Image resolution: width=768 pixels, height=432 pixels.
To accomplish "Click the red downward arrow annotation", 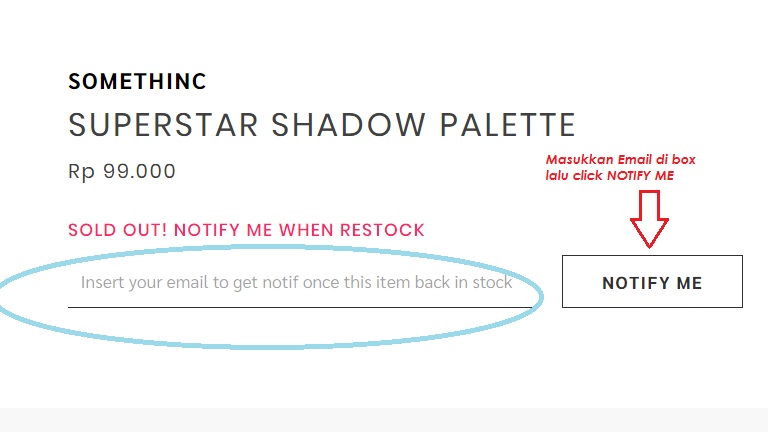I will pos(649,219).
